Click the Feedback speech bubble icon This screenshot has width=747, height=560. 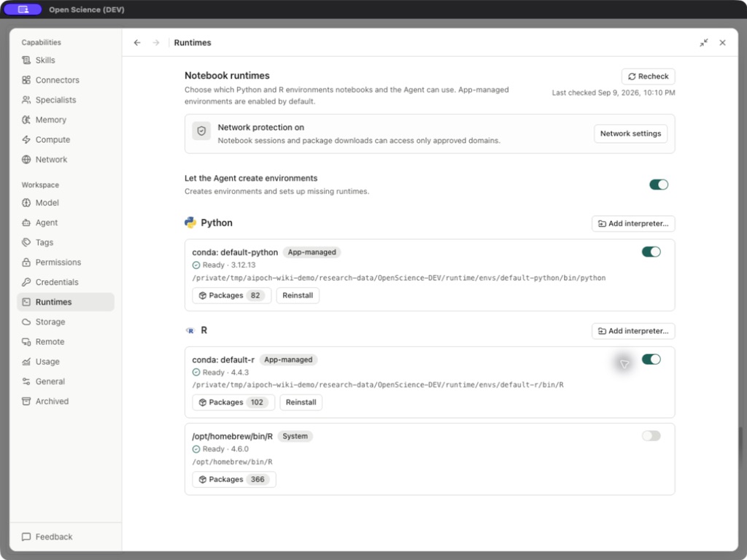pyautogui.click(x=26, y=537)
